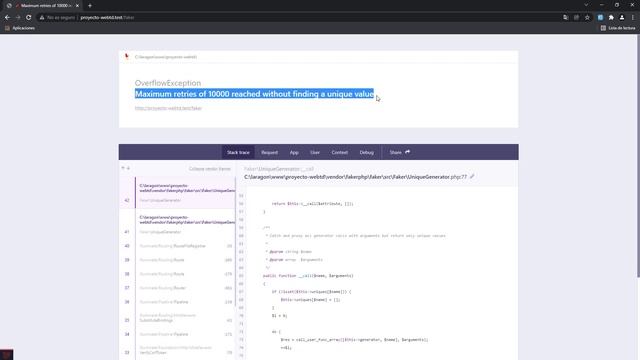Select stack frame 38 Route
The height and width of the screenshot is (360, 640).
click(178, 274)
